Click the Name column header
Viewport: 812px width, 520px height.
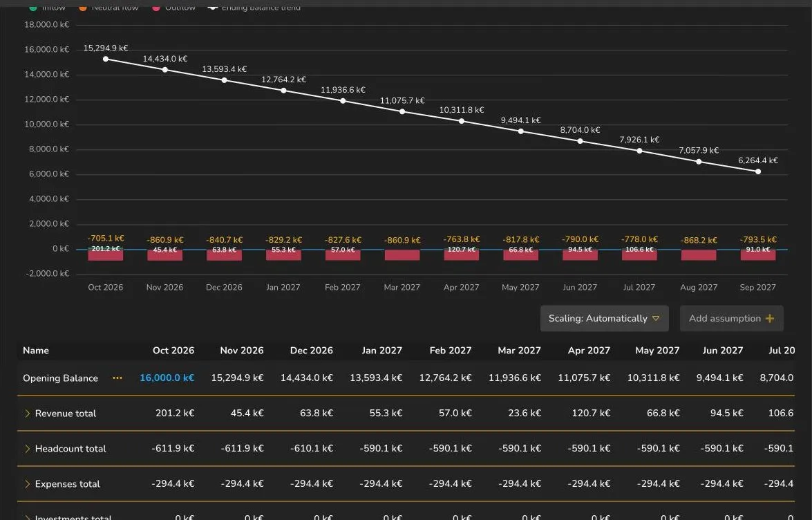(x=36, y=351)
